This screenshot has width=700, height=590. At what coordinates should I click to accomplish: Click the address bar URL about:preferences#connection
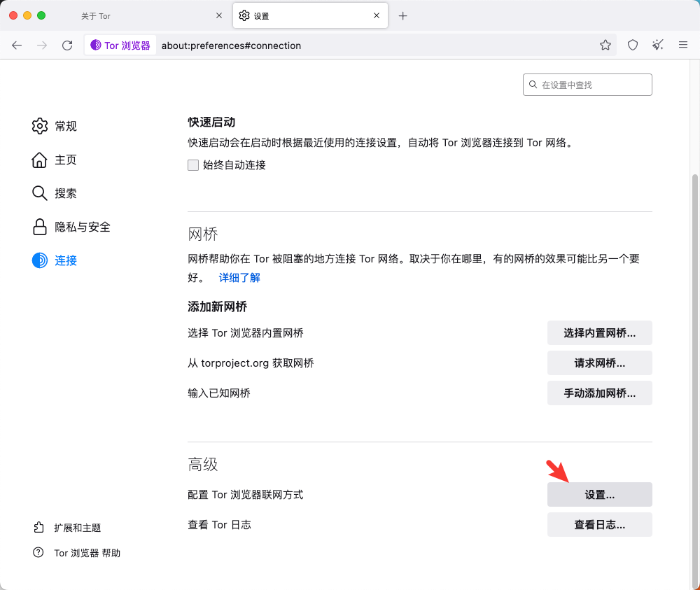click(231, 45)
